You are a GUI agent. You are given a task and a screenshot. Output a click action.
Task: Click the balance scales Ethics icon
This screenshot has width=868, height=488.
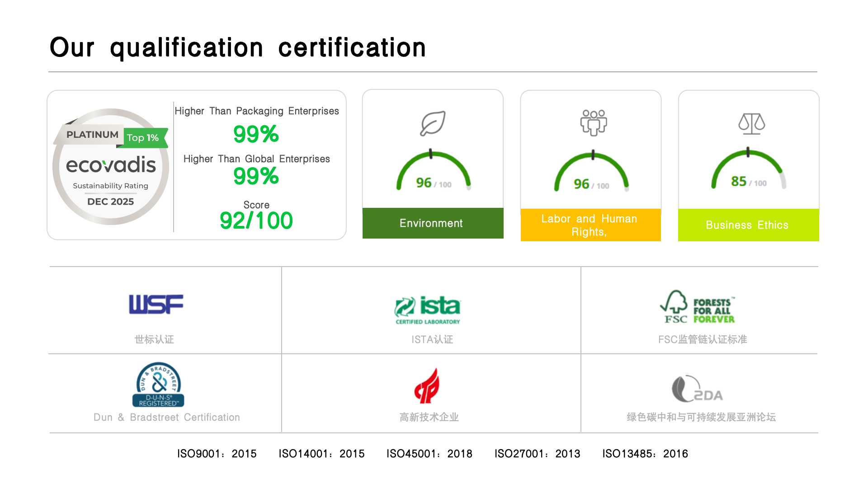coord(751,123)
